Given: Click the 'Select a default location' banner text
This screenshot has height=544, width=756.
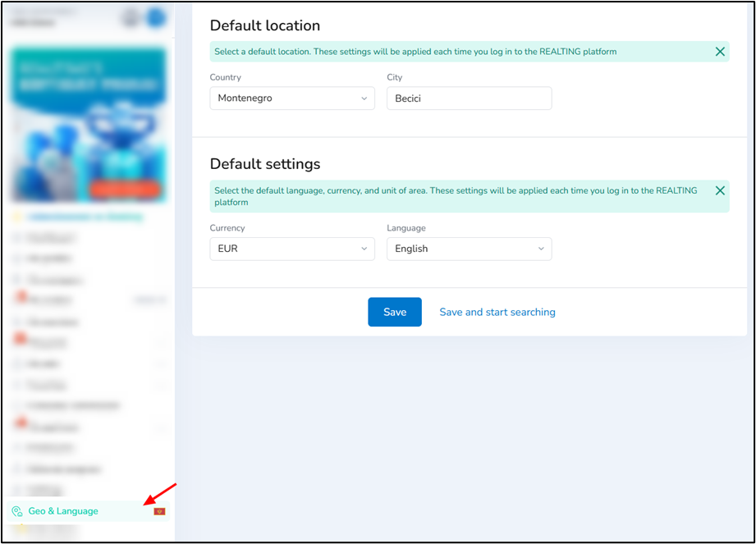Looking at the screenshot, I should click(x=415, y=52).
